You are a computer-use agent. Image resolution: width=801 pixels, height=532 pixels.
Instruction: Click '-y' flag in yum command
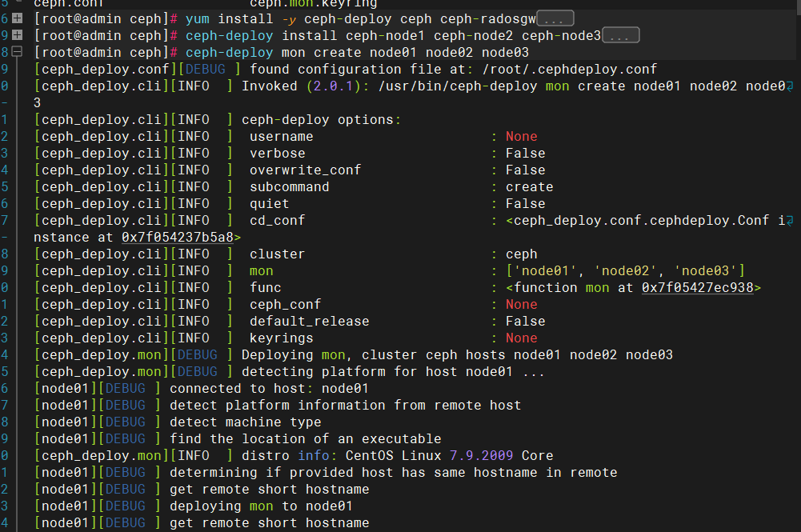click(x=289, y=19)
